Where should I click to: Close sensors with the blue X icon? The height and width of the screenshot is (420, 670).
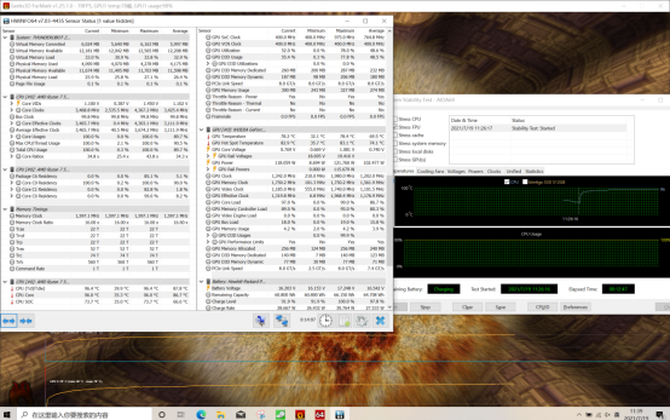380,320
